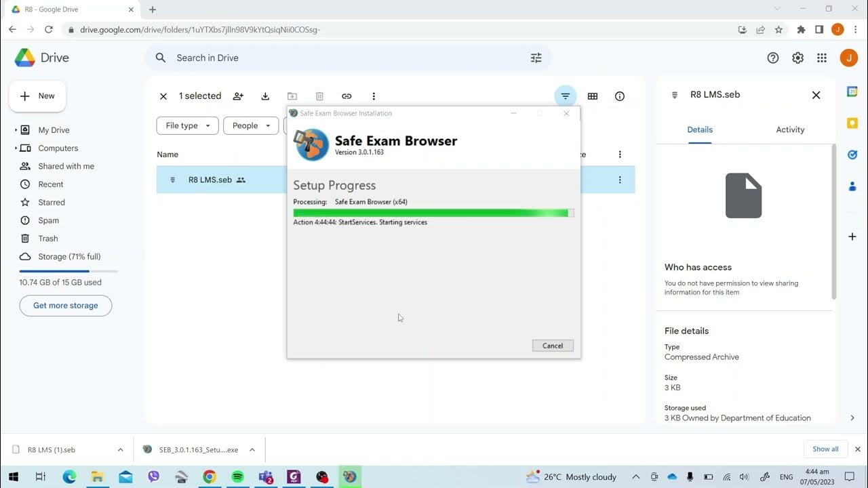This screenshot has height=488, width=868.
Task: Sort files by the Name column header
Action: [167, 155]
